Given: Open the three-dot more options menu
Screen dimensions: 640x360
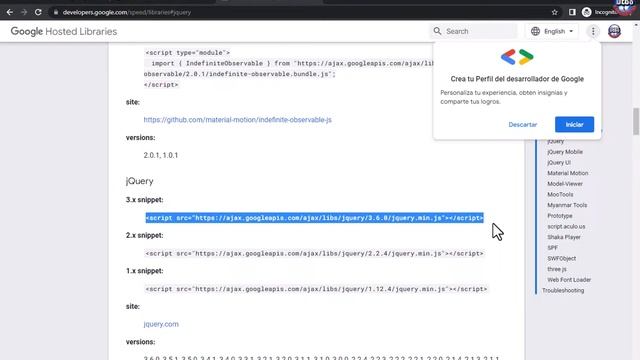Looking at the screenshot, I should pyautogui.click(x=593, y=31).
